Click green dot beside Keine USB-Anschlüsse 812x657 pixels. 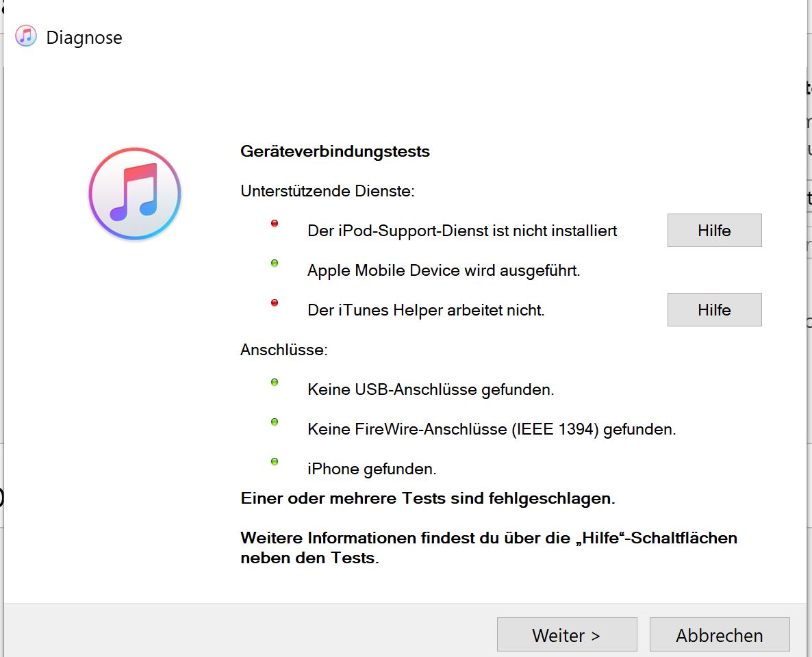[275, 382]
